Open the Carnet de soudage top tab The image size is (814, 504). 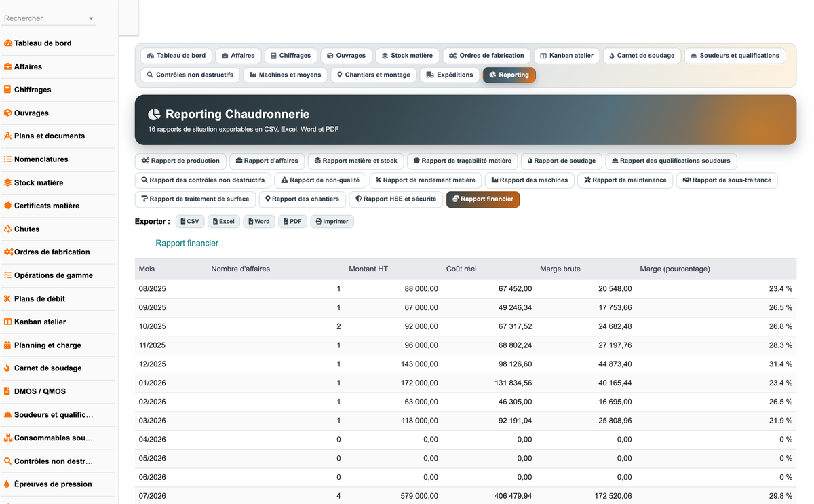coord(642,56)
